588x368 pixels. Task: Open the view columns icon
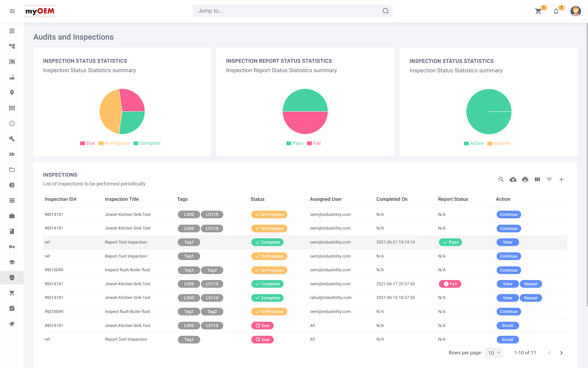click(537, 179)
